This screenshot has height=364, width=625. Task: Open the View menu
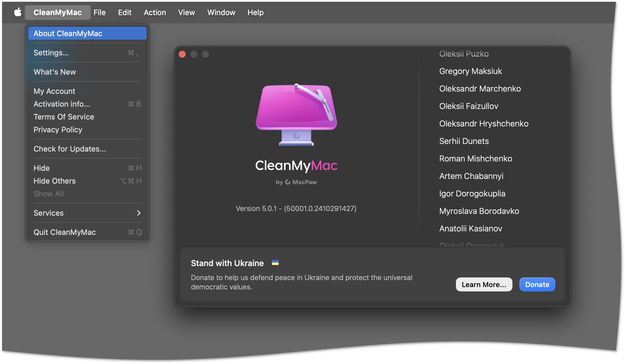(x=187, y=13)
